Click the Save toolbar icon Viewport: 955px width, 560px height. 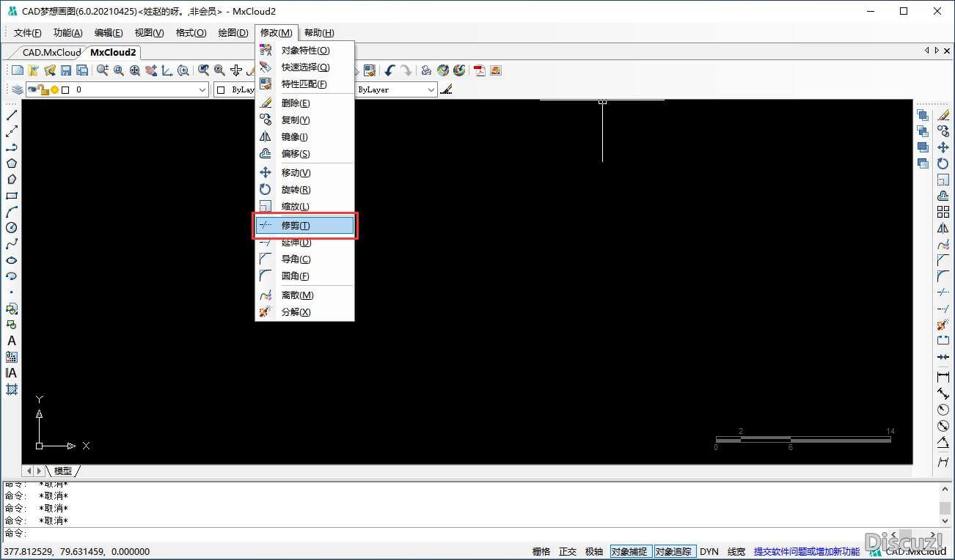click(66, 70)
